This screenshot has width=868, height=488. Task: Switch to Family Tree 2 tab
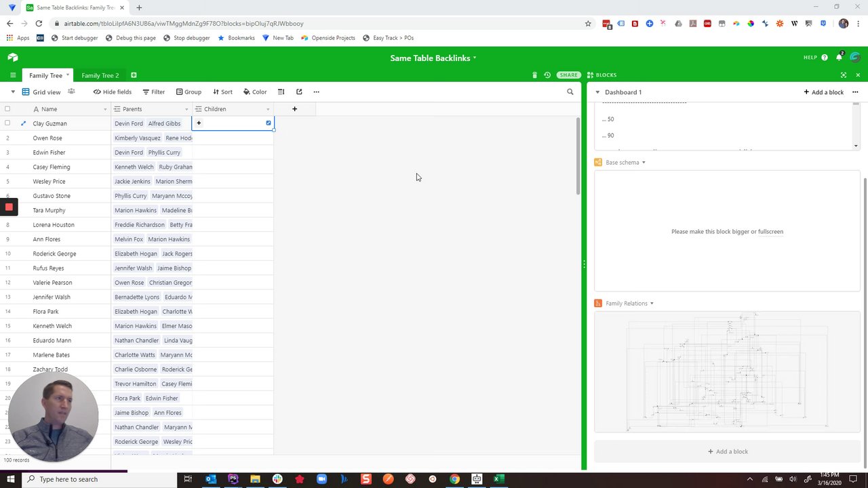pyautogui.click(x=100, y=75)
